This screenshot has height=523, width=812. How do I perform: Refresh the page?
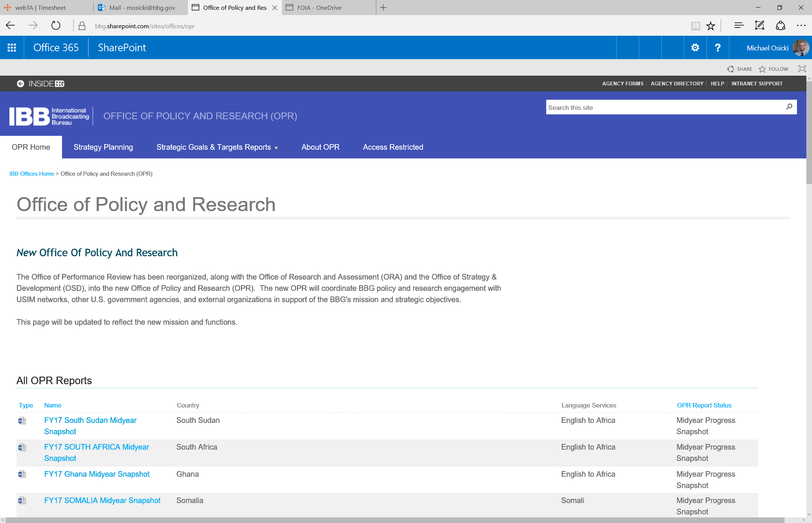point(56,26)
